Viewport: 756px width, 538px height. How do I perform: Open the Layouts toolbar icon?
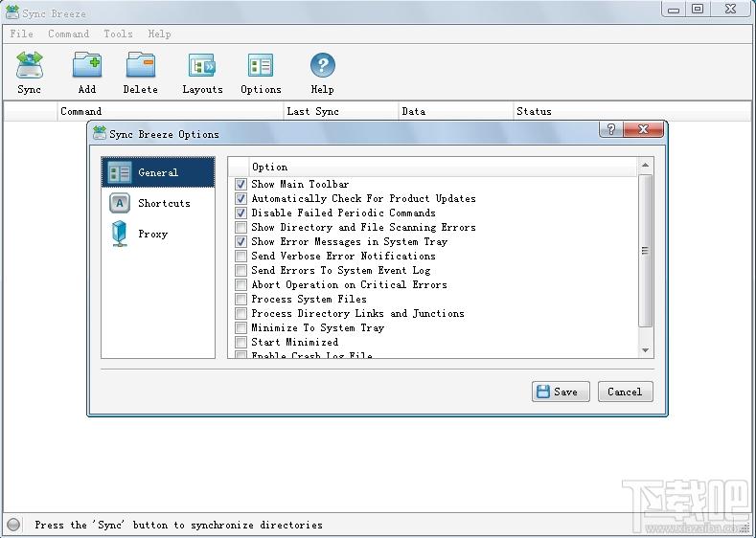pyautogui.click(x=202, y=65)
